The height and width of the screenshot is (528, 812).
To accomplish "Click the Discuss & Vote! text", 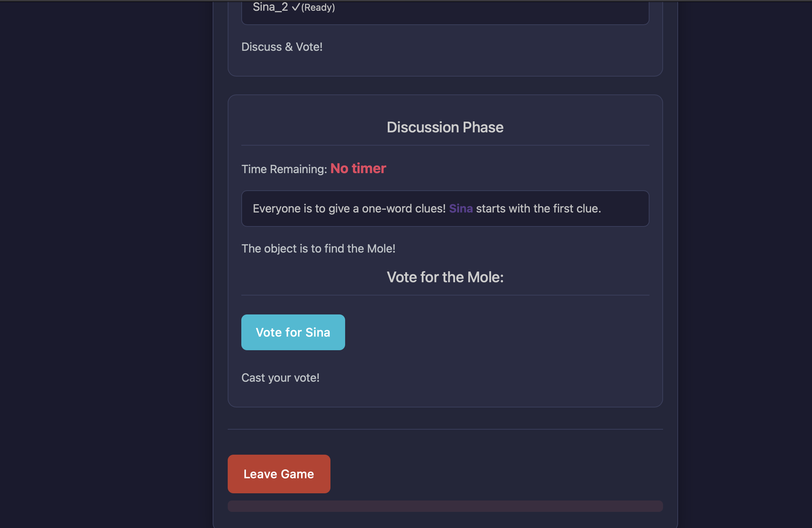I will 282,47.
